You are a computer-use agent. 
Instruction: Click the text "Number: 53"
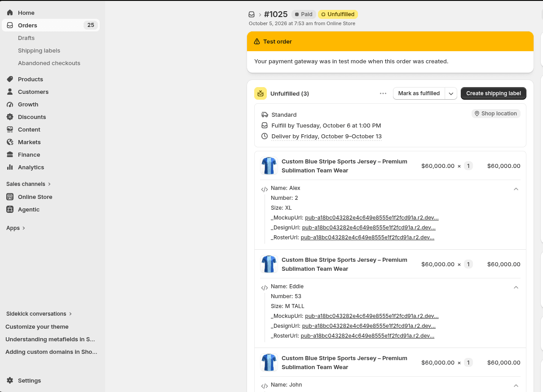286,296
